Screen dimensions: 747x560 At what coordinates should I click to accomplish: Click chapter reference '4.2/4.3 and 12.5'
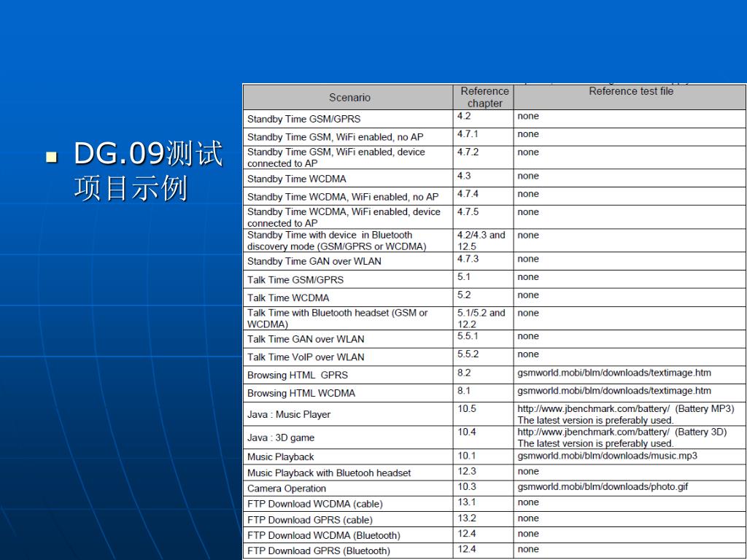tap(481, 241)
